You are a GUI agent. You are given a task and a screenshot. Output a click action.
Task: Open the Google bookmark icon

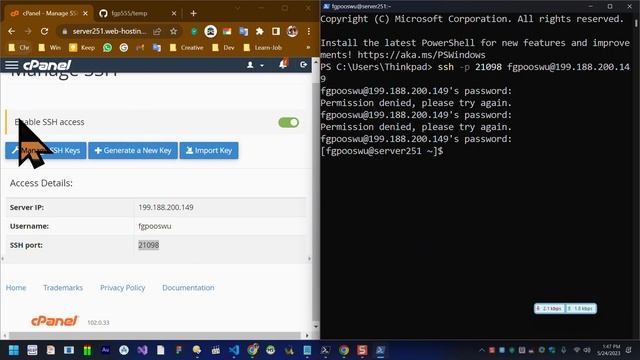pyautogui.click(x=124, y=48)
